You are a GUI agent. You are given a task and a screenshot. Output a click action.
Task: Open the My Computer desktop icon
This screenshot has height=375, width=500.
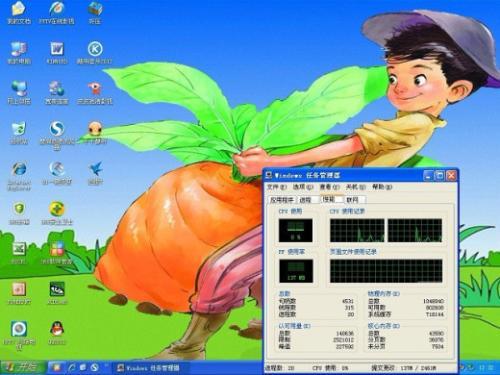pyautogui.click(x=19, y=53)
